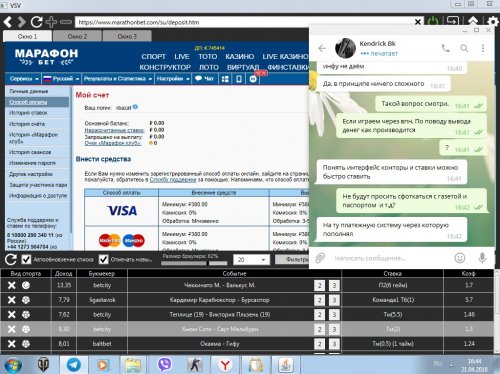Toggle the Автообновление списка checkbox
500x374 pixels.
tap(26, 259)
